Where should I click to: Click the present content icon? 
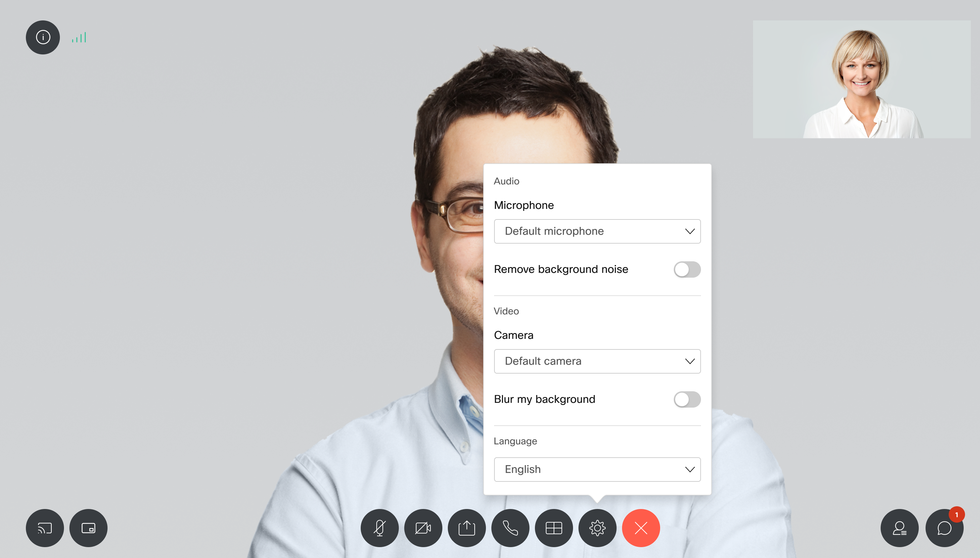click(467, 527)
